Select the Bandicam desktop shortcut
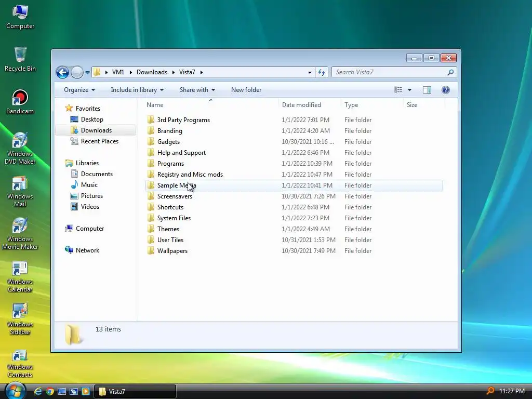Screen dimensions: 532x399 pyautogui.click(x=20, y=102)
